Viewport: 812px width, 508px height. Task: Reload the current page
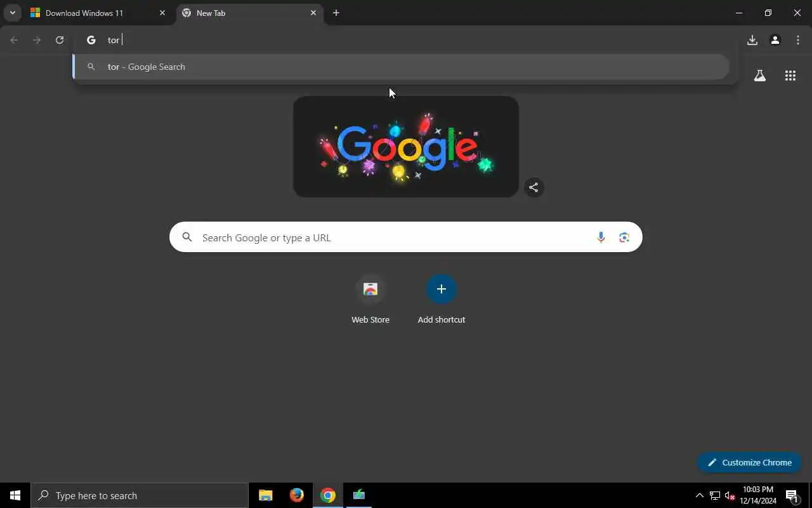click(60, 40)
